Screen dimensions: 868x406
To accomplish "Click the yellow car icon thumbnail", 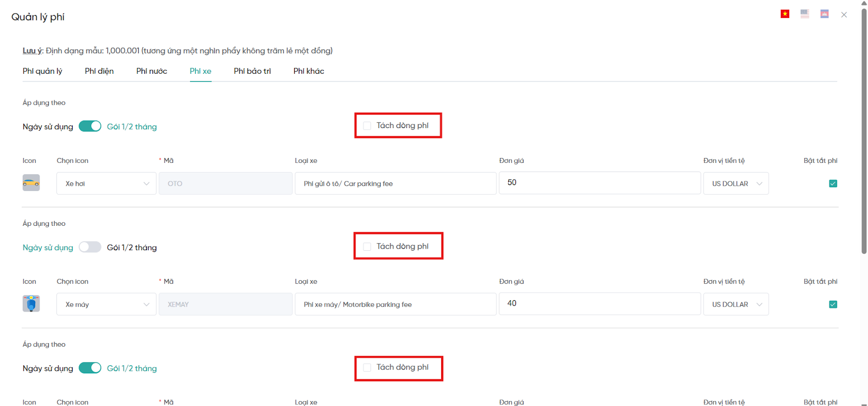I will point(31,183).
